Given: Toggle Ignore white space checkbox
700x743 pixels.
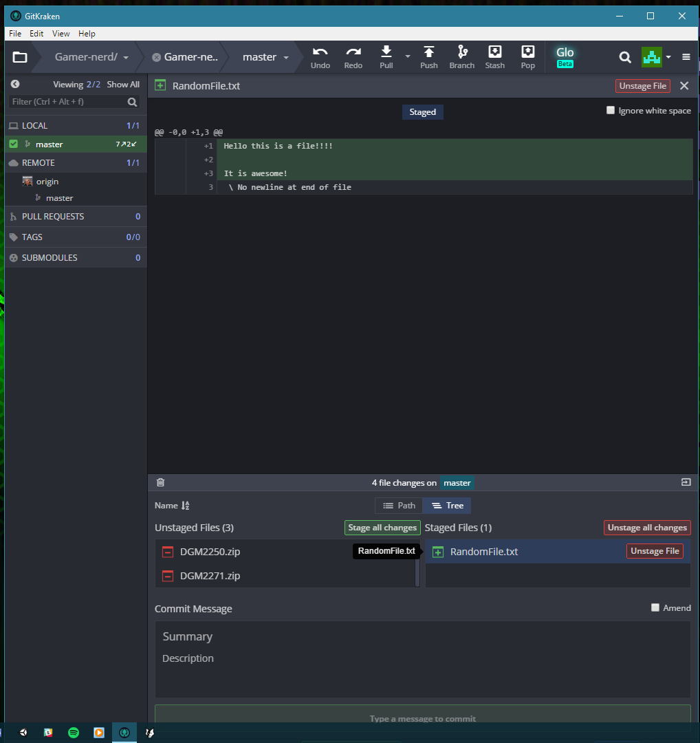Looking at the screenshot, I should (x=611, y=110).
